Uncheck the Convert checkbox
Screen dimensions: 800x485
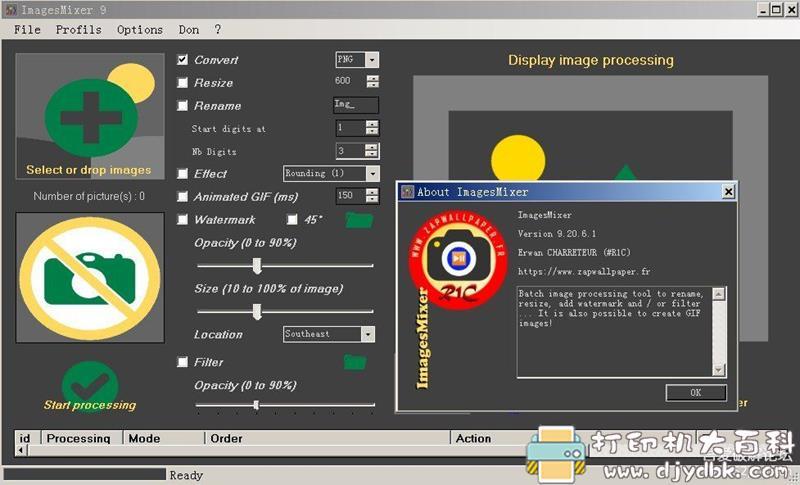(182, 60)
